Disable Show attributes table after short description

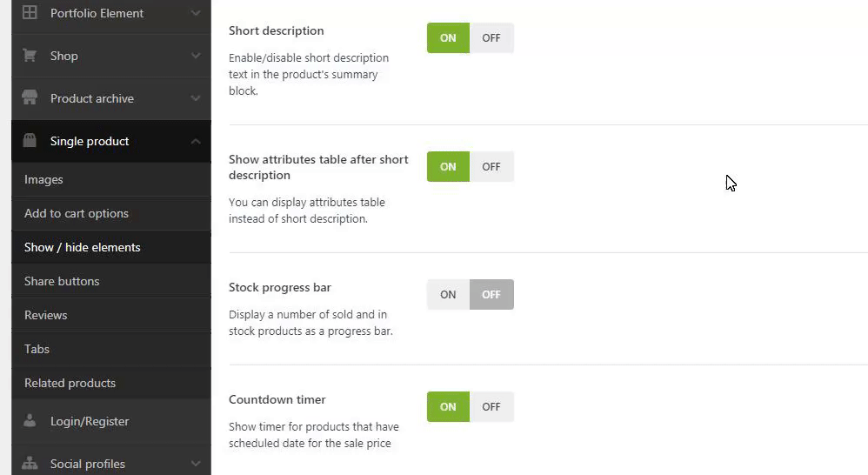pyautogui.click(x=491, y=167)
